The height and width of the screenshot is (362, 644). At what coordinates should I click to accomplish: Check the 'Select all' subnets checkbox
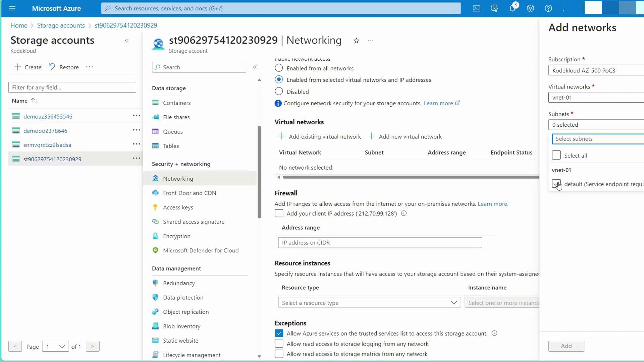click(x=556, y=155)
